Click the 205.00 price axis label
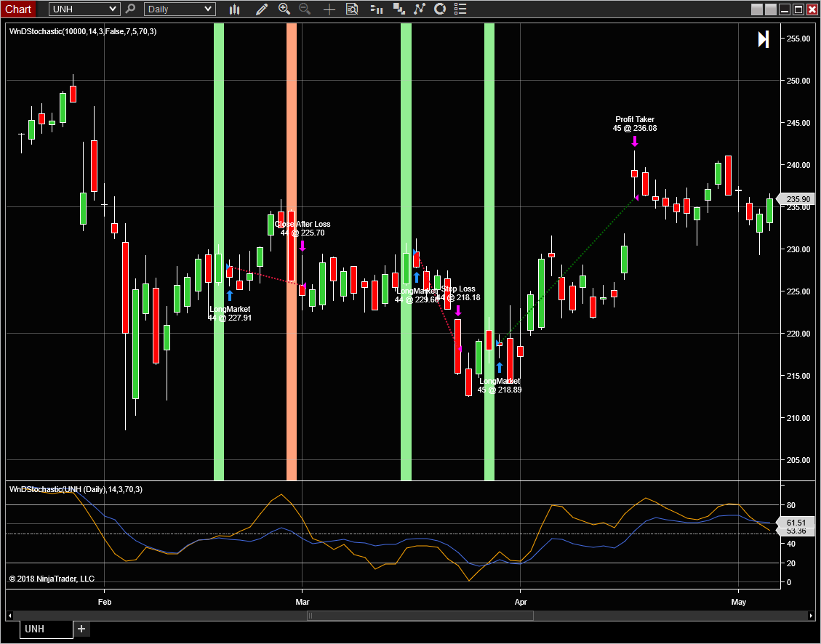Screen dimensions: 821x644 (x=798, y=460)
